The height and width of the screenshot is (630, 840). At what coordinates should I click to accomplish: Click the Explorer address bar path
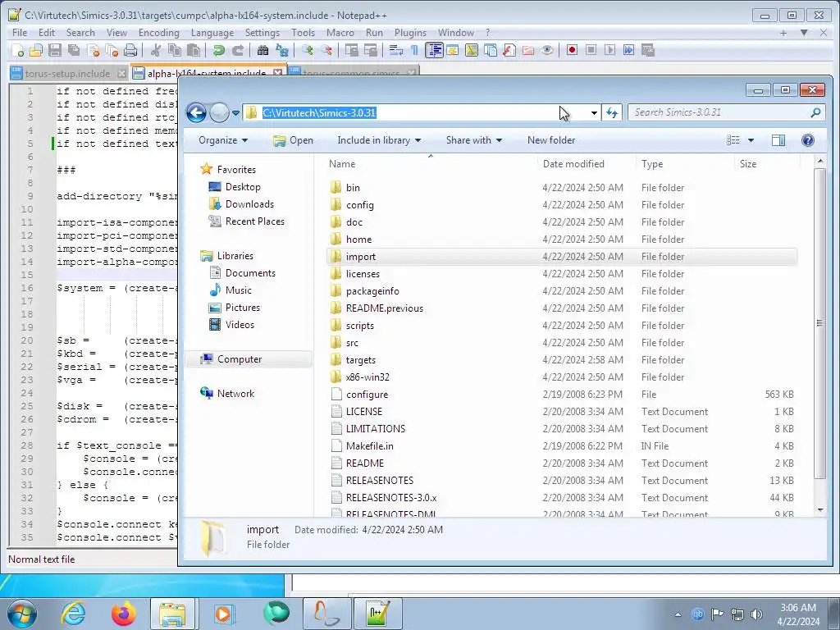pyautogui.click(x=319, y=112)
